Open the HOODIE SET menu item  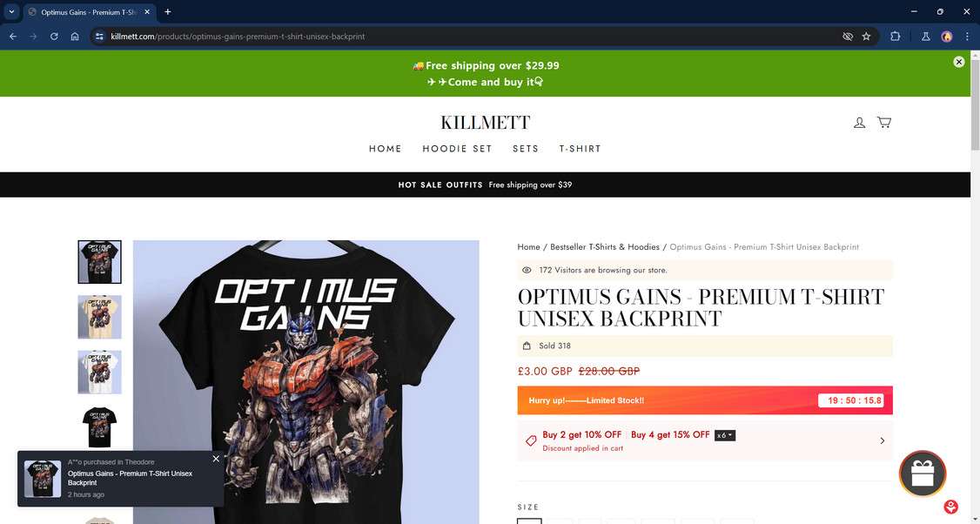(457, 149)
